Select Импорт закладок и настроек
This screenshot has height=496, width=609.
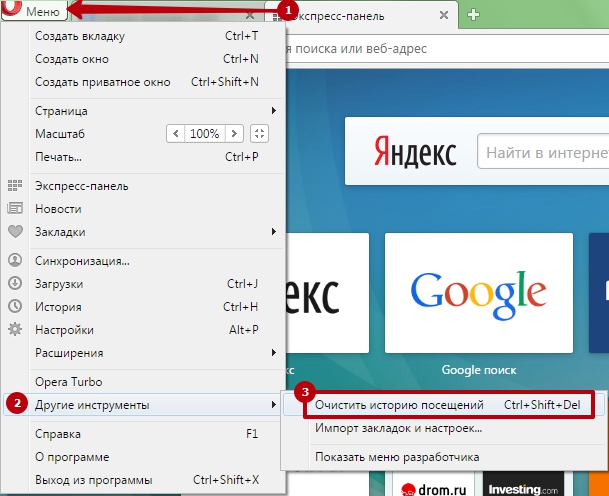pyautogui.click(x=398, y=428)
